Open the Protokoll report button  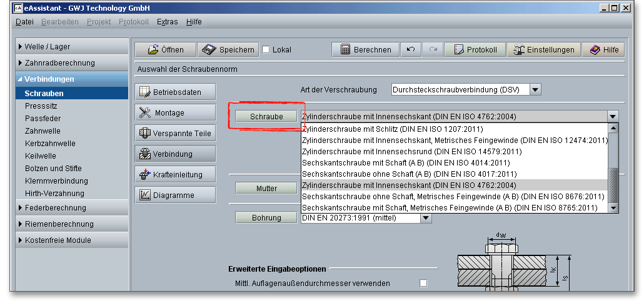(x=475, y=50)
